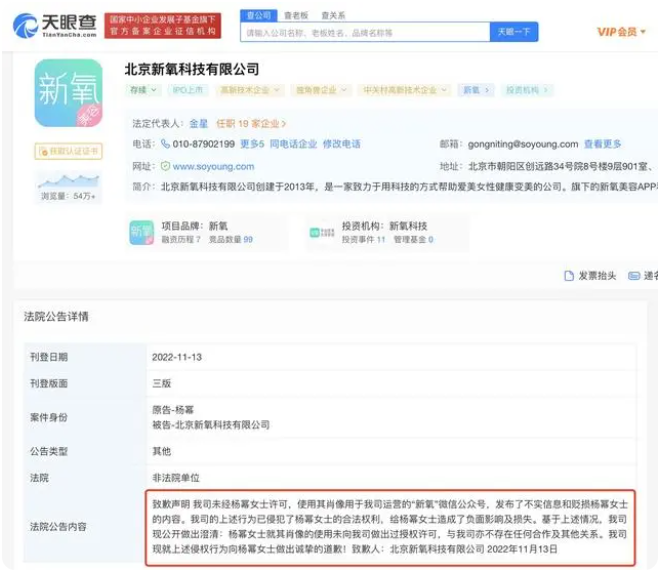Open 竞品数量 99 count
This screenshot has height=577, width=665.
click(x=231, y=240)
